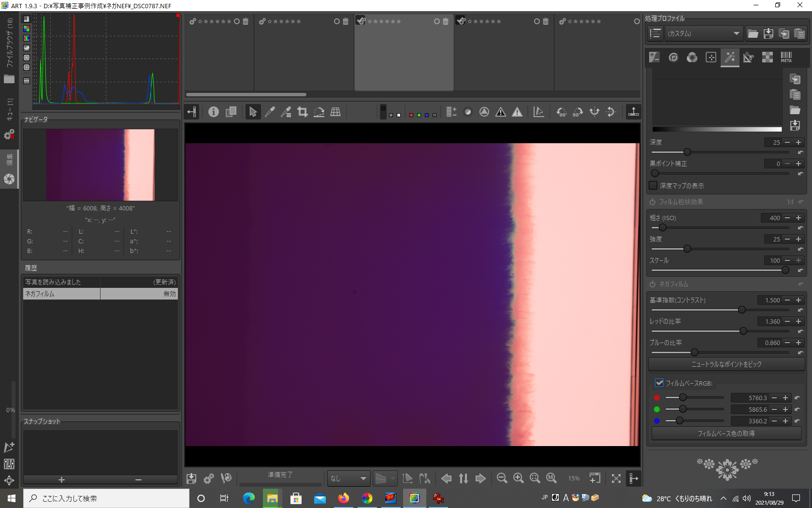
Task: Flip the image vertically
Action: coord(611,112)
